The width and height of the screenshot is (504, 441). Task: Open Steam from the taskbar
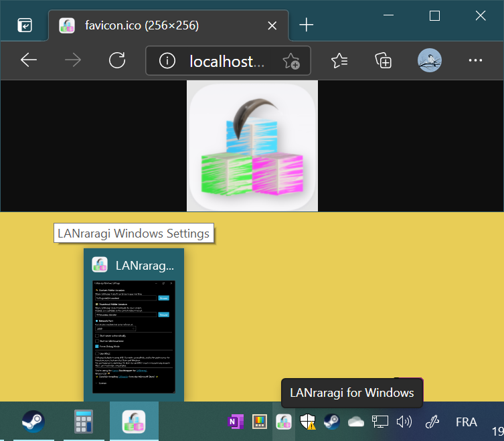point(33,422)
